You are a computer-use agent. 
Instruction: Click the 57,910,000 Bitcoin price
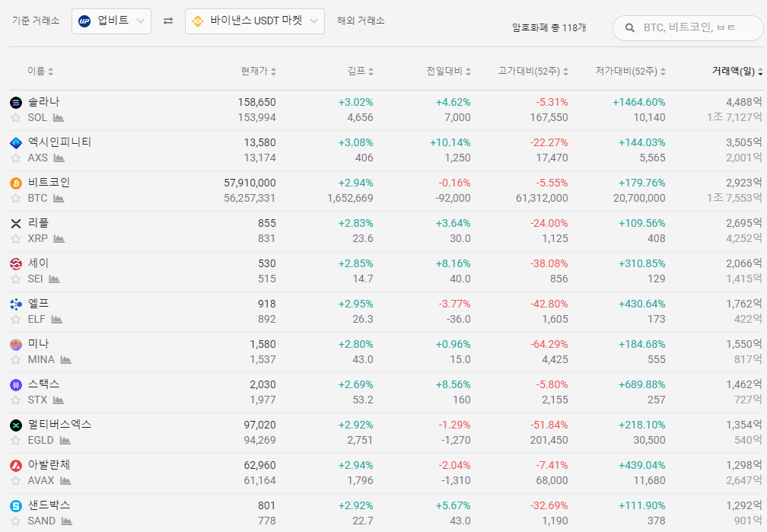coord(250,183)
